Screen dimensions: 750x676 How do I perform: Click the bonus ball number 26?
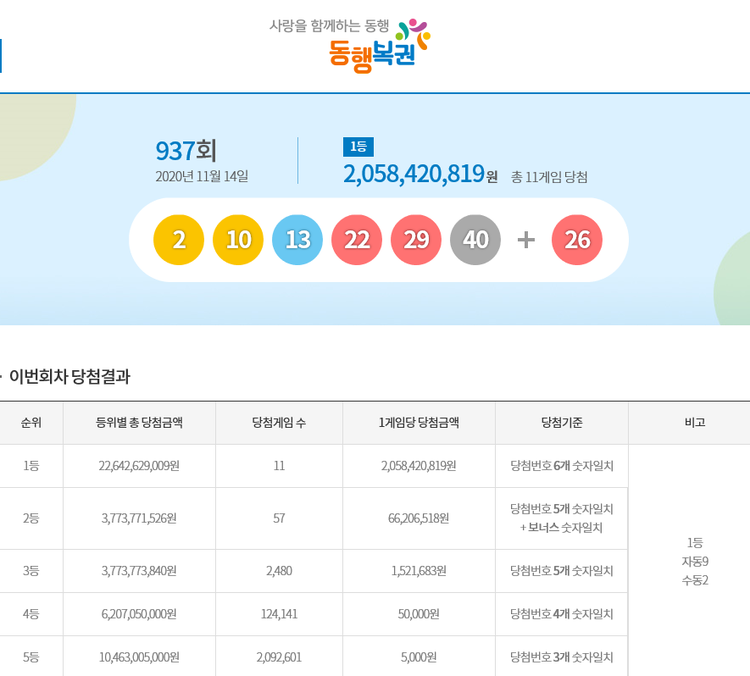[x=577, y=240]
